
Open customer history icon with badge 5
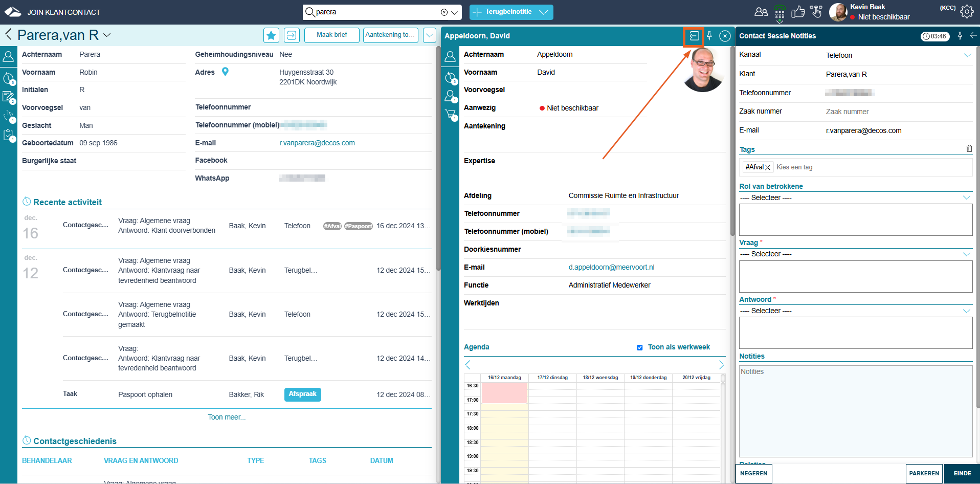point(9,78)
